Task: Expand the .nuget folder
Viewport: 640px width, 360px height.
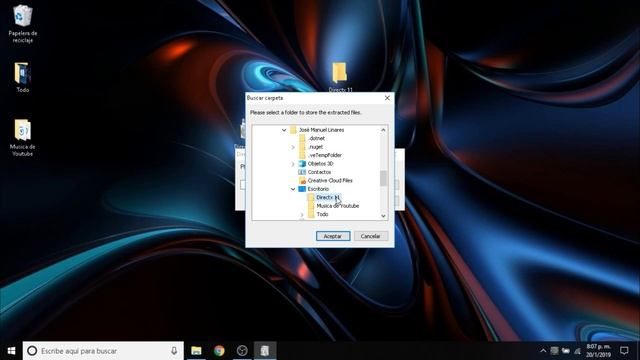Action: [x=293, y=147]
